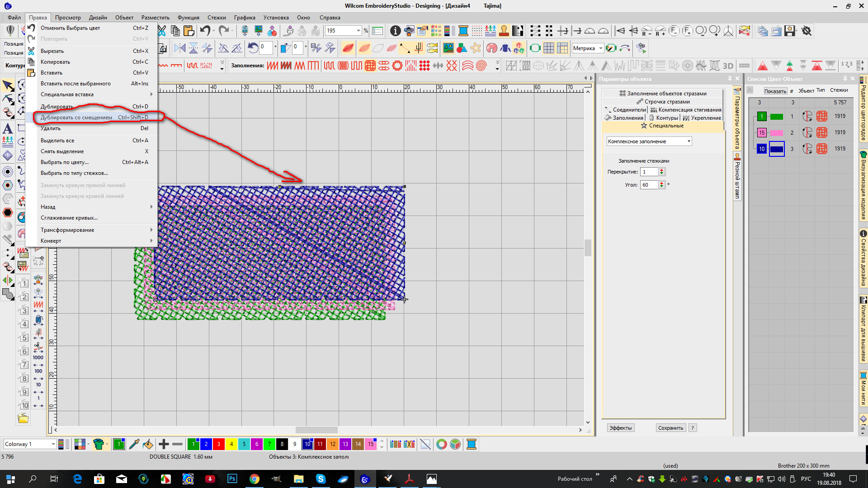Viewport: 868px width, 488px height.
Task: Open the zoom percentage 195 dropdown
Action: click(358, 31)
